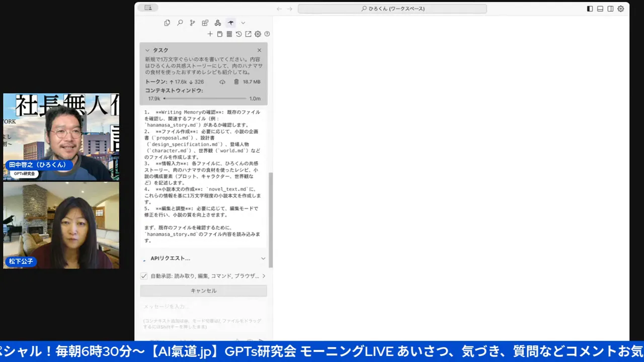
Task: Open the ひろくん workspace command center
Action: point(392,9)
